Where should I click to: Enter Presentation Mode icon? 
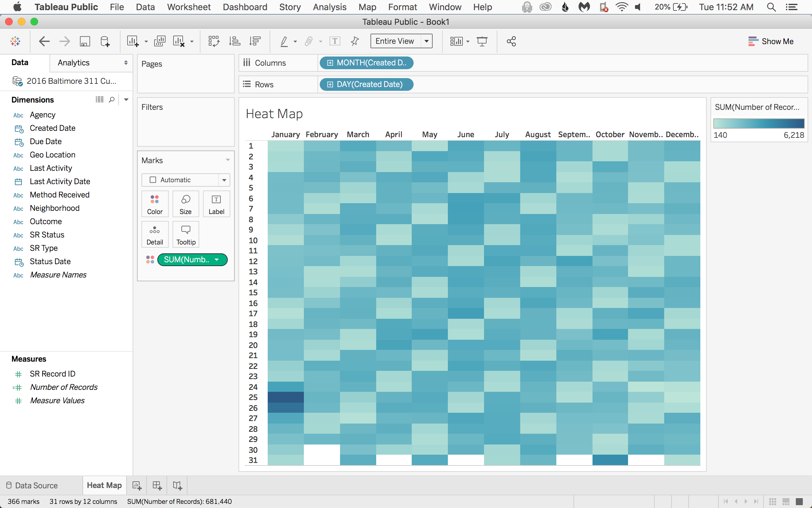(482, 41)
